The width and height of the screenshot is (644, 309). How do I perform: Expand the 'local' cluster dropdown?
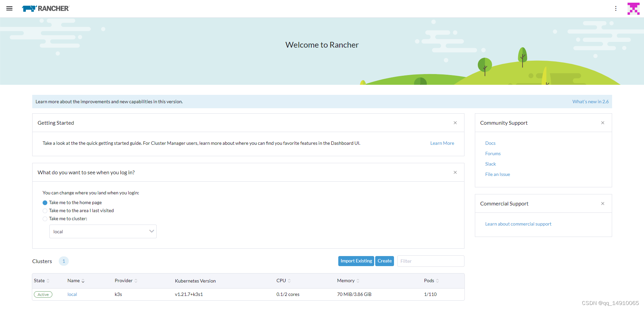pos(103,232)
